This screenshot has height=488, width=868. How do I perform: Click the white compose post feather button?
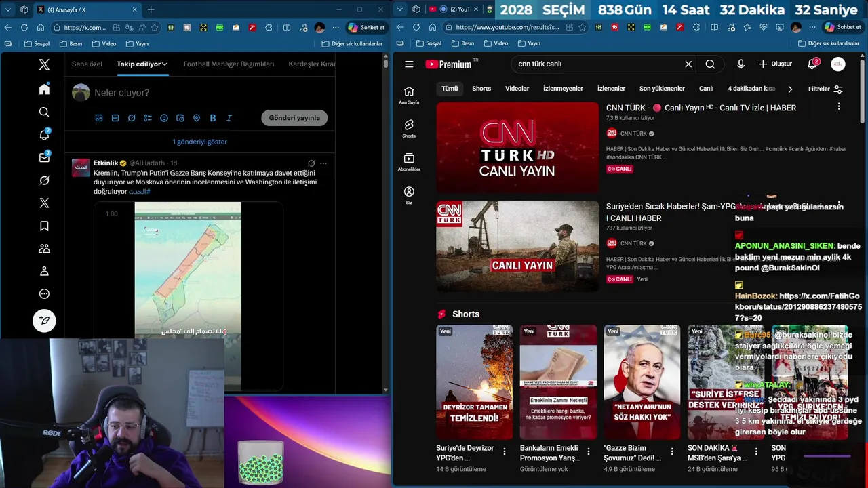tap(45, 321)
